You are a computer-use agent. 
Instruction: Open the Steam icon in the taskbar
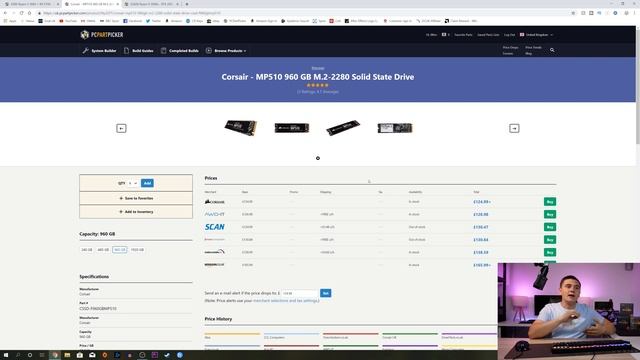coord(167,355)
